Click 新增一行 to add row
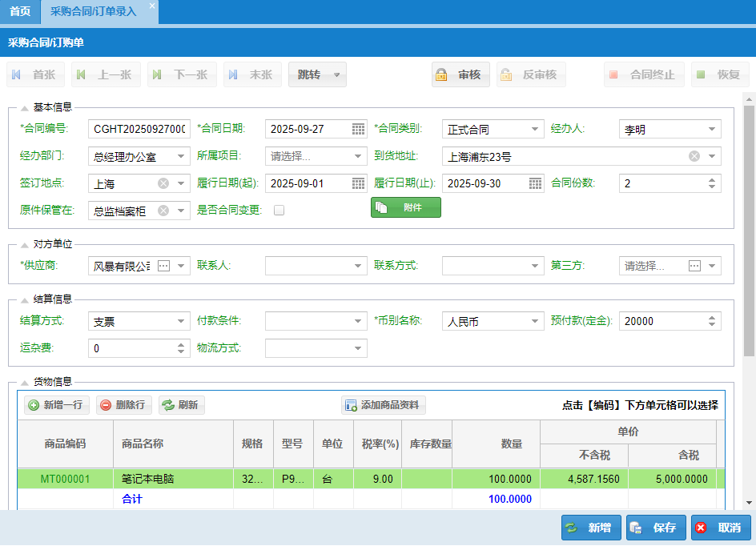The height and width of the screenshot is (546, 756). coord(56,405)
